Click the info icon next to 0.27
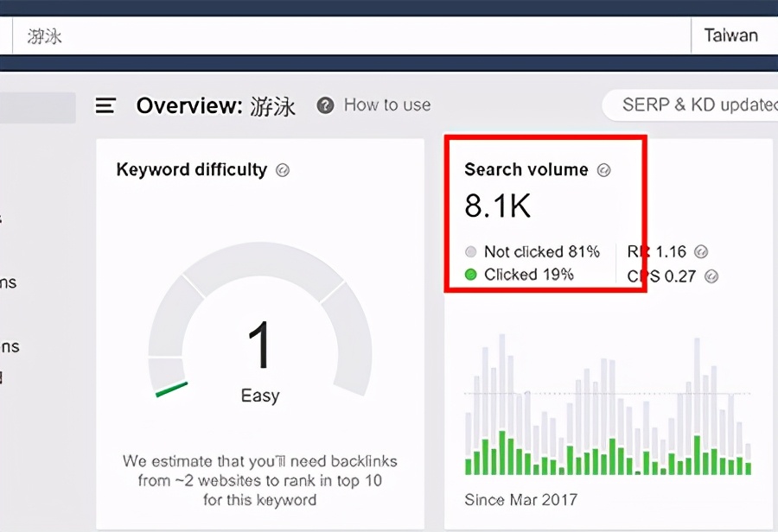This screenshot has width=778, height=532. [711, 276]
